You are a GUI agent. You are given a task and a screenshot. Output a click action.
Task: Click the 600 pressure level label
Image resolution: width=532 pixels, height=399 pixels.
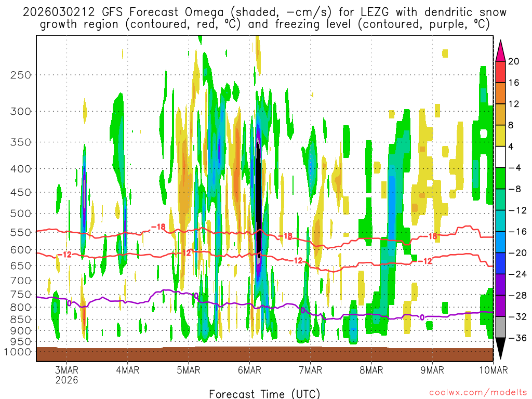click(21, 250)
